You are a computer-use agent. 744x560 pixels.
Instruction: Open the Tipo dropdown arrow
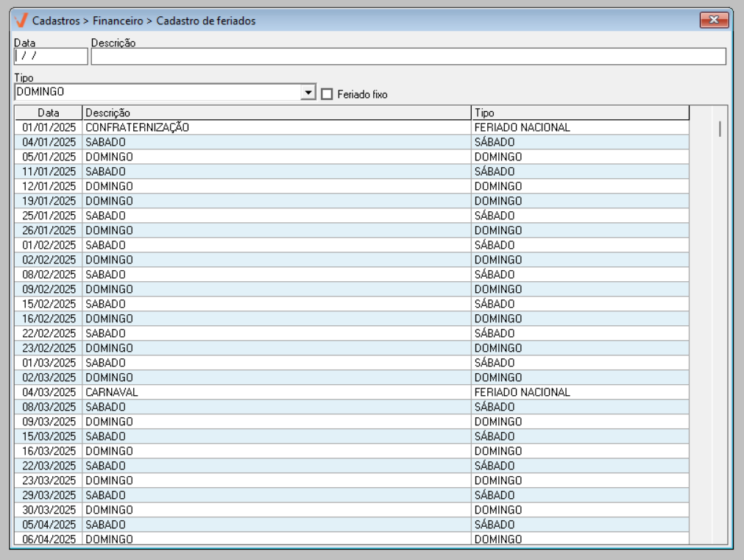pos(308,93)
